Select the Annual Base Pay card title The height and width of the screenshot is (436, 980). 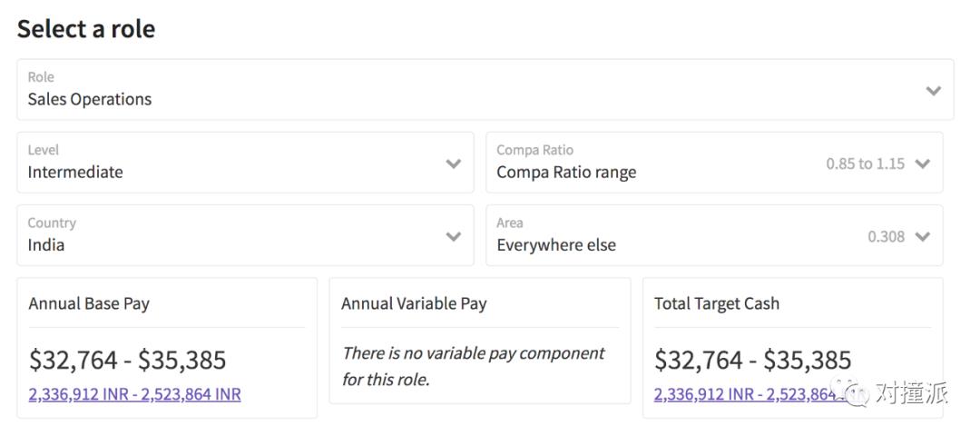pyautogui.click(x=89, y=304)
